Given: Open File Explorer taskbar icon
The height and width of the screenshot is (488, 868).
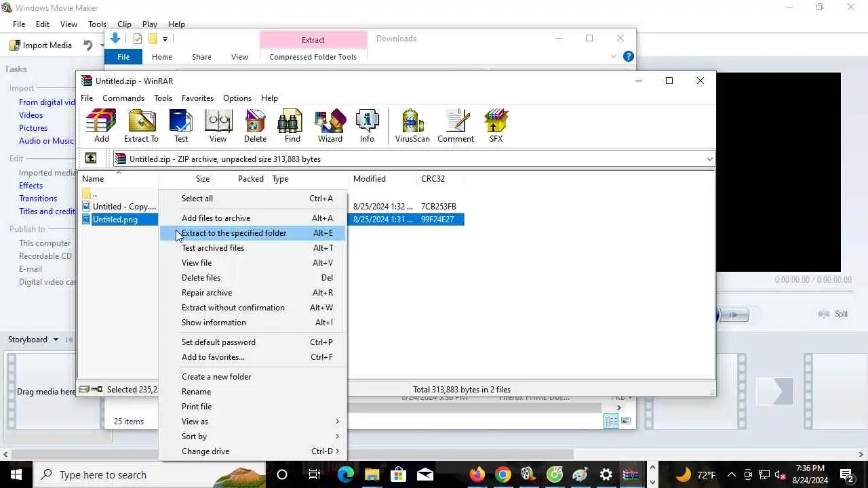Looking at the screenshot, I should (x=372, y=474).
